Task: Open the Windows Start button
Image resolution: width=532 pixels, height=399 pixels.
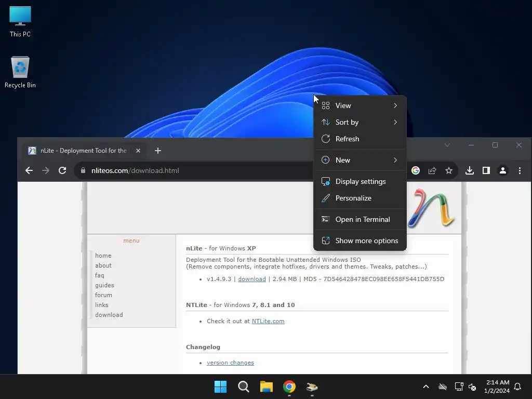Action: click(220, 387)
